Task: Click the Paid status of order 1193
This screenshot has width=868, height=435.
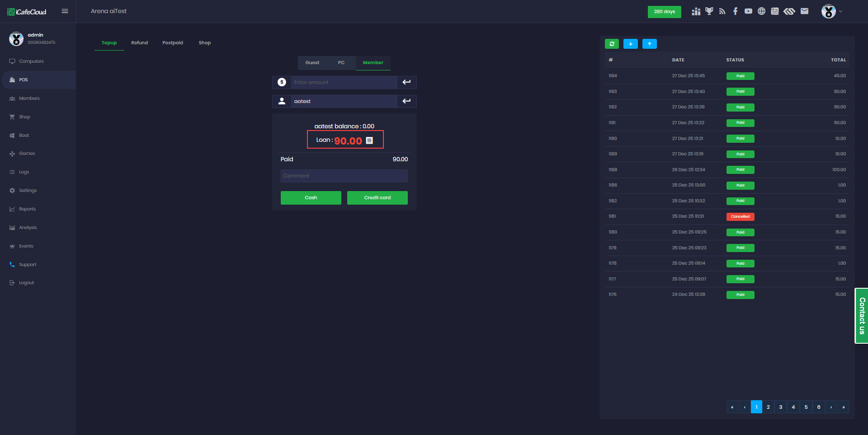Action: [741, 92]
